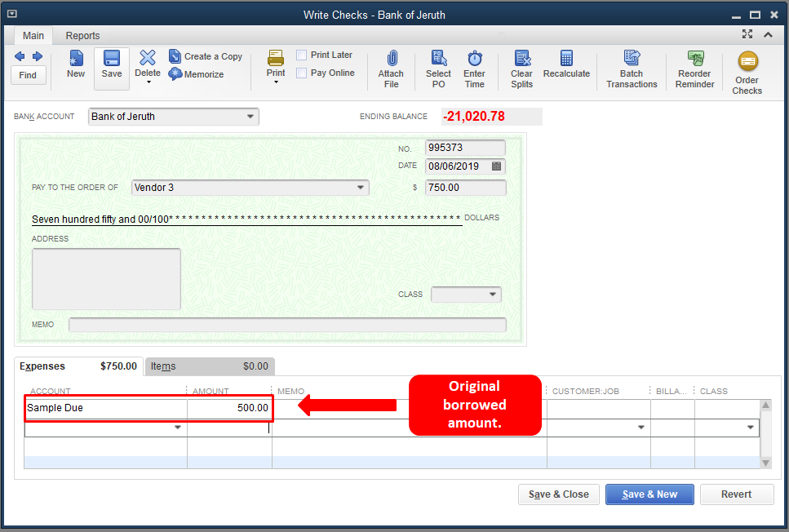The image size is (789, 532).
Task: Collapse the ribbon with the chevron
Action: tap(768, 34)
